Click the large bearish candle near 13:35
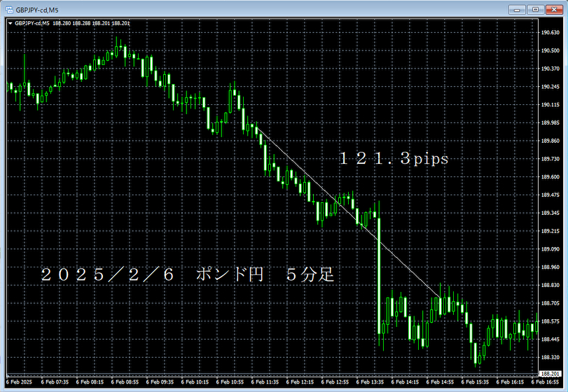 coord(380,275)
